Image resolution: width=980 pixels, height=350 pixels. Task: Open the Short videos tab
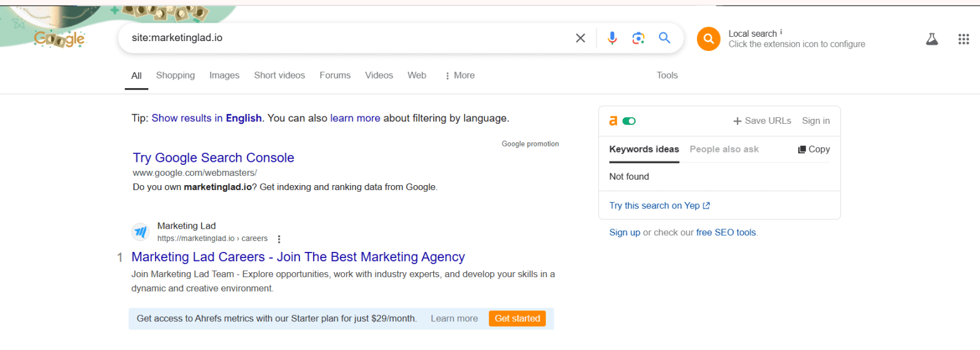pyautogui.click(x=279, y=75)
